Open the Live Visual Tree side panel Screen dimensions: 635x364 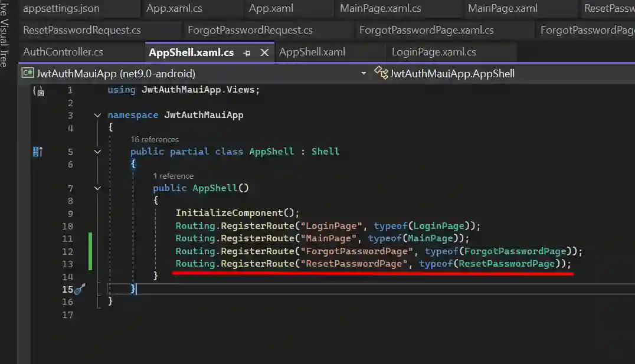(5, 35)
